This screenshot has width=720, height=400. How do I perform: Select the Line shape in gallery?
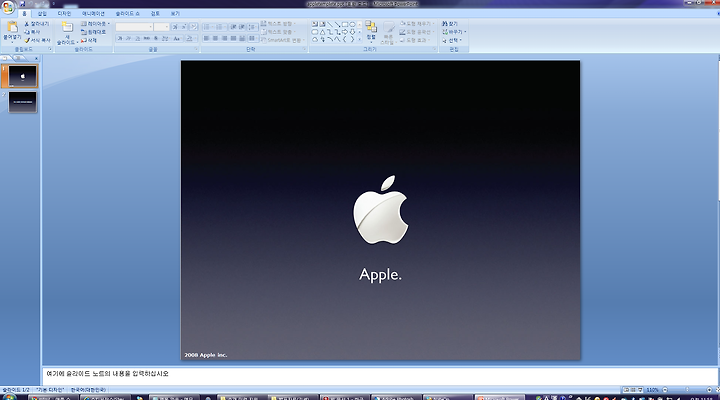pos(330,24)
